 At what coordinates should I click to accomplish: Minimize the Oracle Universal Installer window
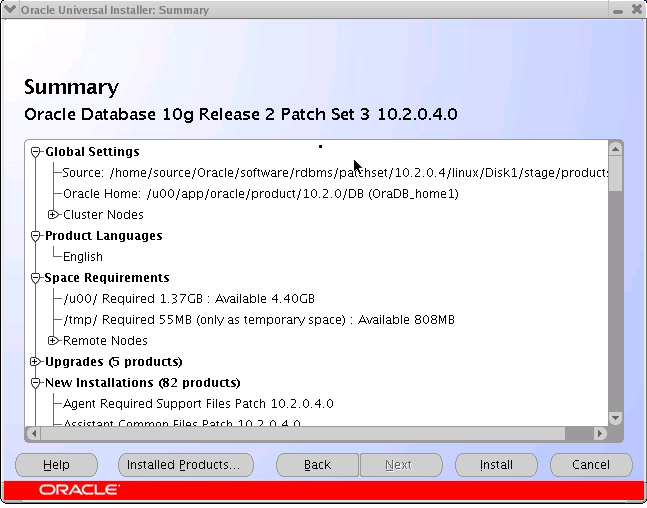(x=618, y=10)
